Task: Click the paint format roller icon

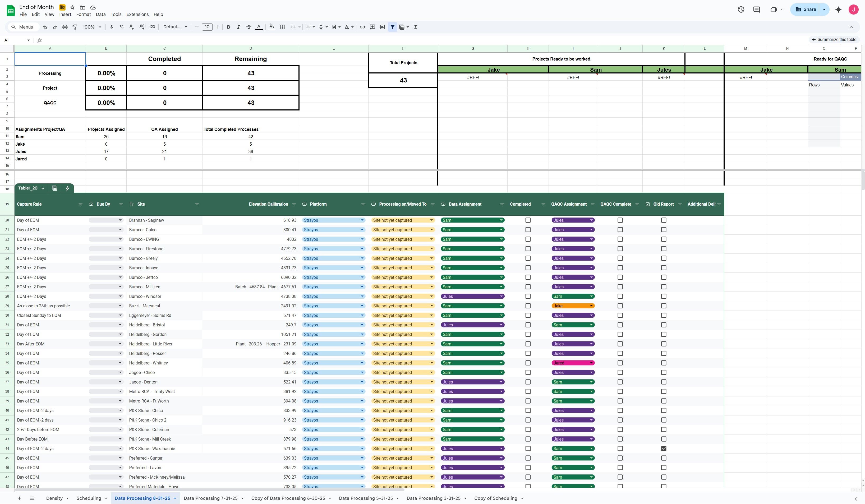Action: 75,27
